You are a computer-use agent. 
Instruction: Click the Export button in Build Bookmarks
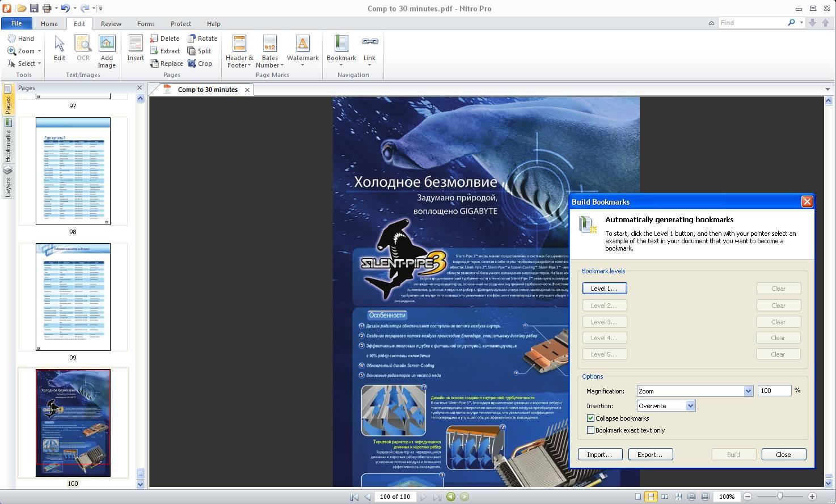tap(650, 454)
